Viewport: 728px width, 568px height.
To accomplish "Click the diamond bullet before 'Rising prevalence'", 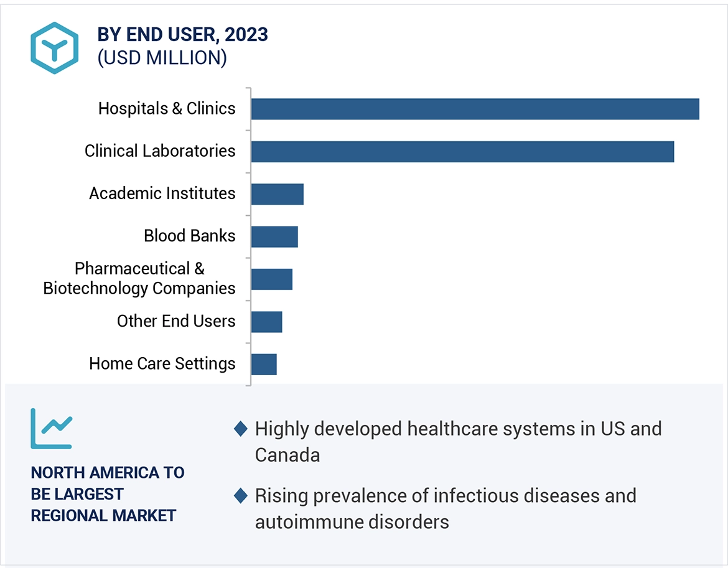I will [240, 496].
